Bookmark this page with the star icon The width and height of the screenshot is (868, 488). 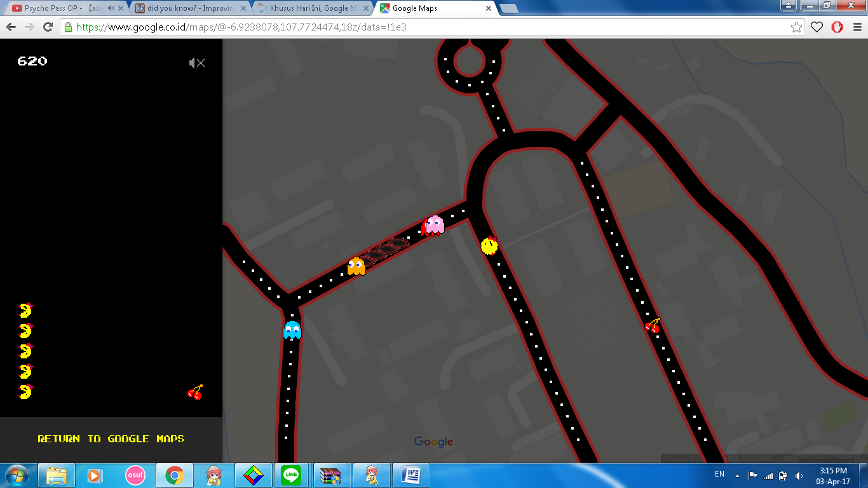tap(796, 27)
